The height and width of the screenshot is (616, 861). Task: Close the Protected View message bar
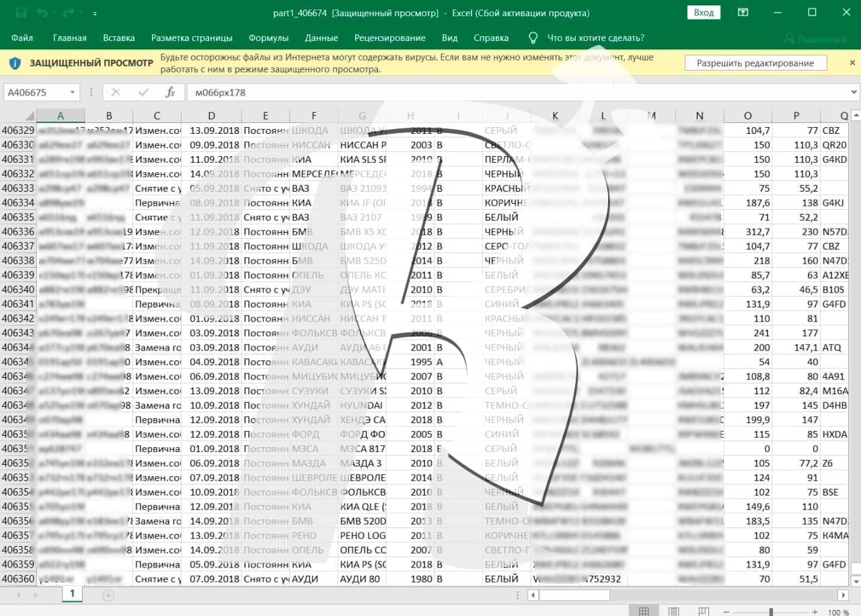click(852, 63)
